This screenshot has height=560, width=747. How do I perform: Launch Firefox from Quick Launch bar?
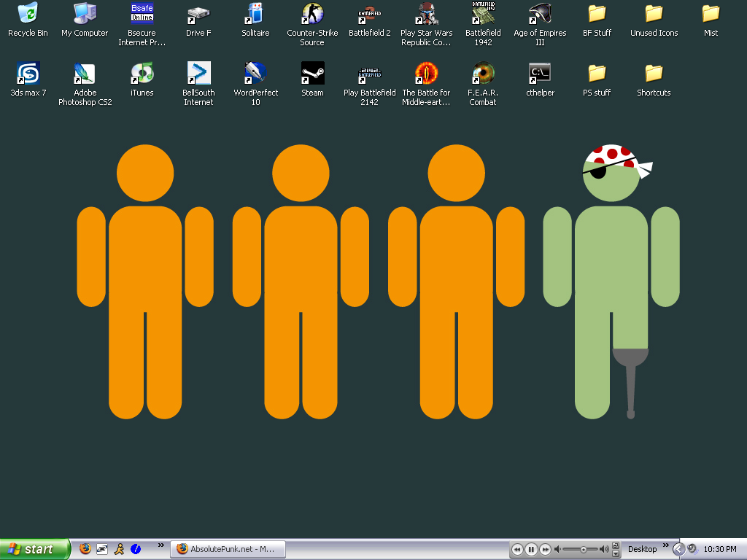85,548
